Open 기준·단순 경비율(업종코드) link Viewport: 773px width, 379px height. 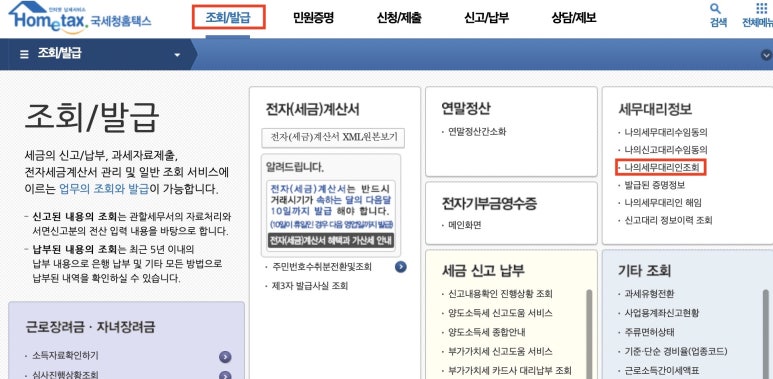(675, 351)
